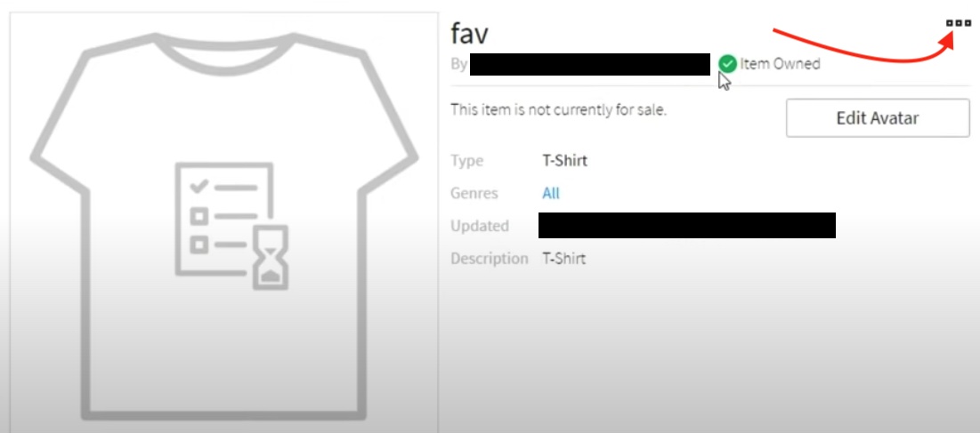The image size is (980, 433).
Task: Click the Description field label
Action: tap(490, 259)
